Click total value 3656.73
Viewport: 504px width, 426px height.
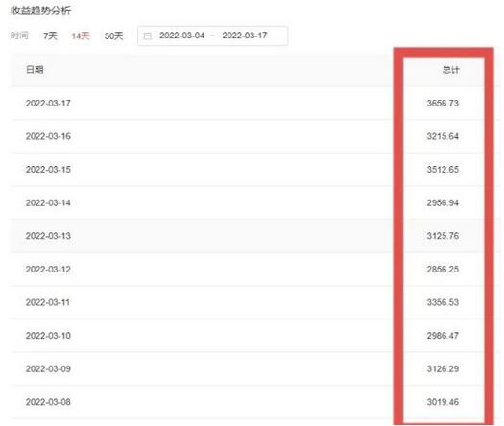pyautogui.click(x=443, y=103)
